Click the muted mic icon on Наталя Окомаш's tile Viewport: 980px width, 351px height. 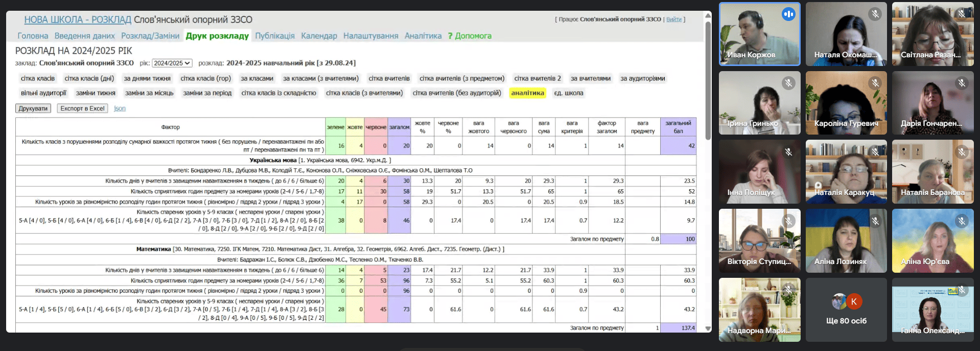[875, 14]
